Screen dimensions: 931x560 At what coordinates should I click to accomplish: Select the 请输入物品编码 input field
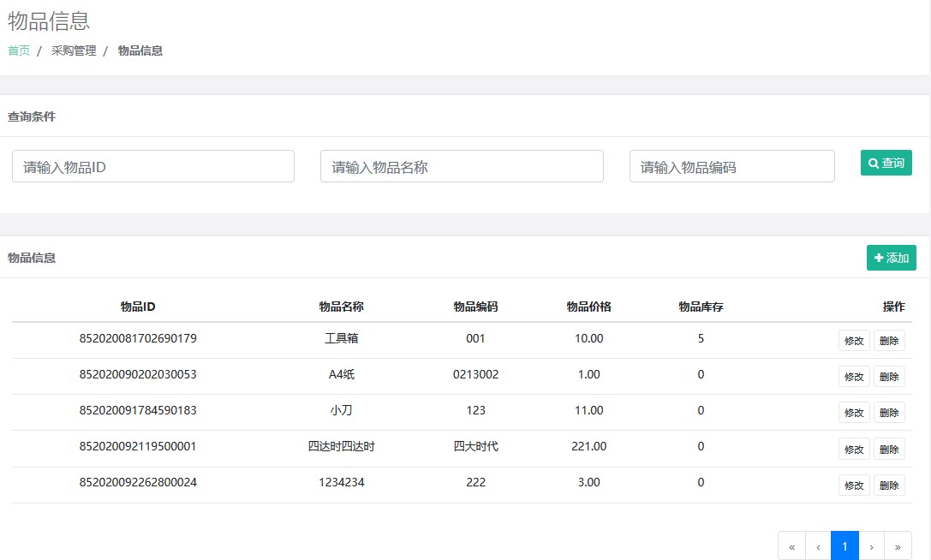(x=731, y=167)
